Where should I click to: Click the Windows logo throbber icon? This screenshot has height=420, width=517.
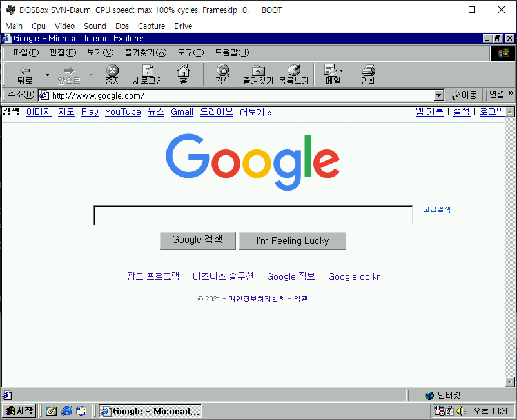click(x=503, y=53)
